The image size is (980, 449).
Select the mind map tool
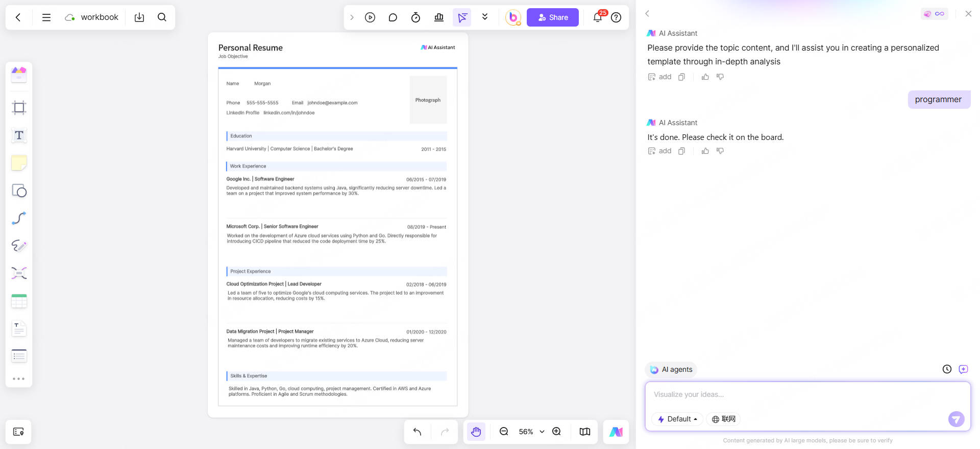(x=19, y=273)
